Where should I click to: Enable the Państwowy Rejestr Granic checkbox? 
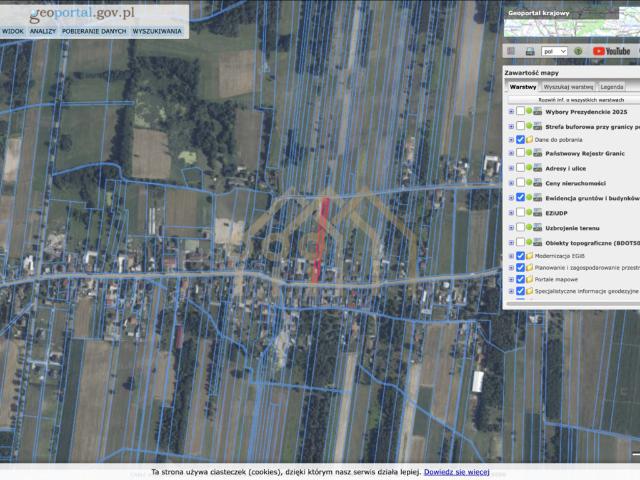tap(520, 154)
